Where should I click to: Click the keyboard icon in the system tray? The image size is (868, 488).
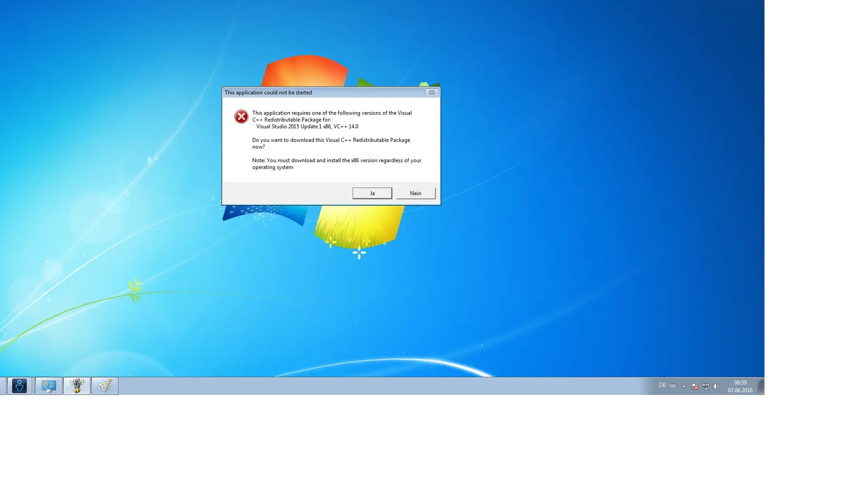tap(673, 386)
